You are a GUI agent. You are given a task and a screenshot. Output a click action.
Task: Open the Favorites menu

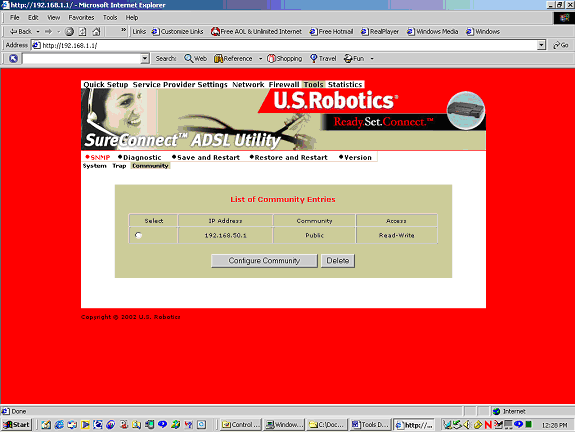(81, 18)
